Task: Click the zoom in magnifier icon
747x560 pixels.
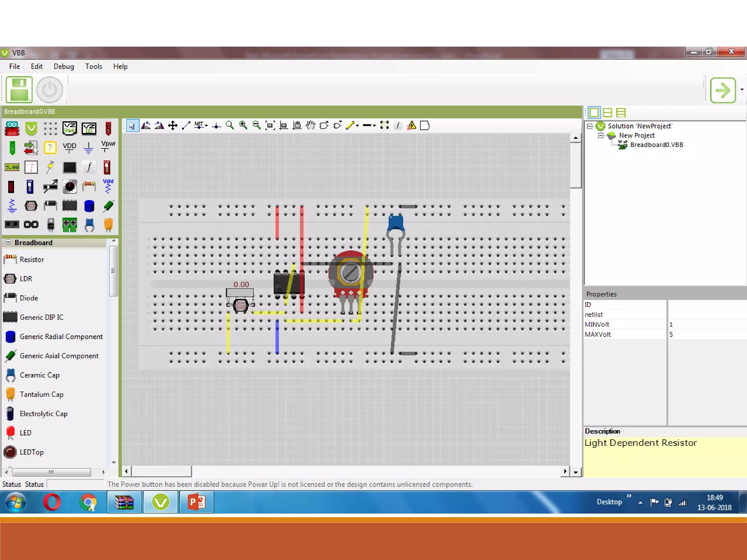Action: coord(243,126)
